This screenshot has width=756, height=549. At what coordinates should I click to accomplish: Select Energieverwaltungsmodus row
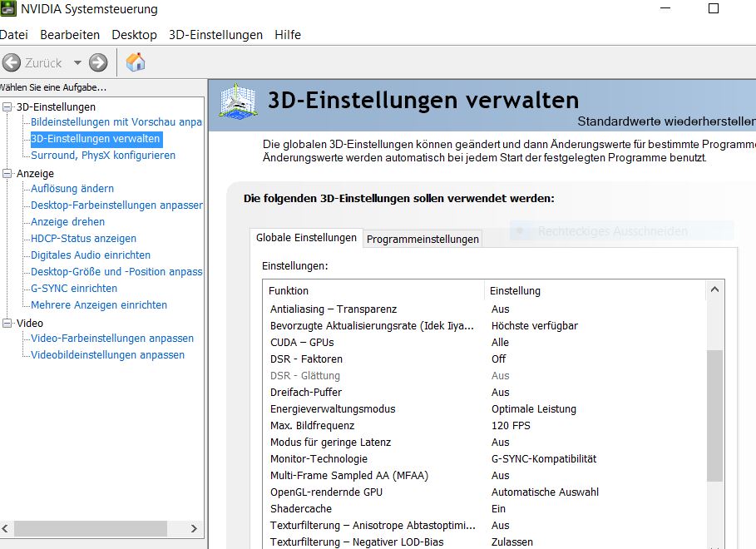(x=485, y=409)
